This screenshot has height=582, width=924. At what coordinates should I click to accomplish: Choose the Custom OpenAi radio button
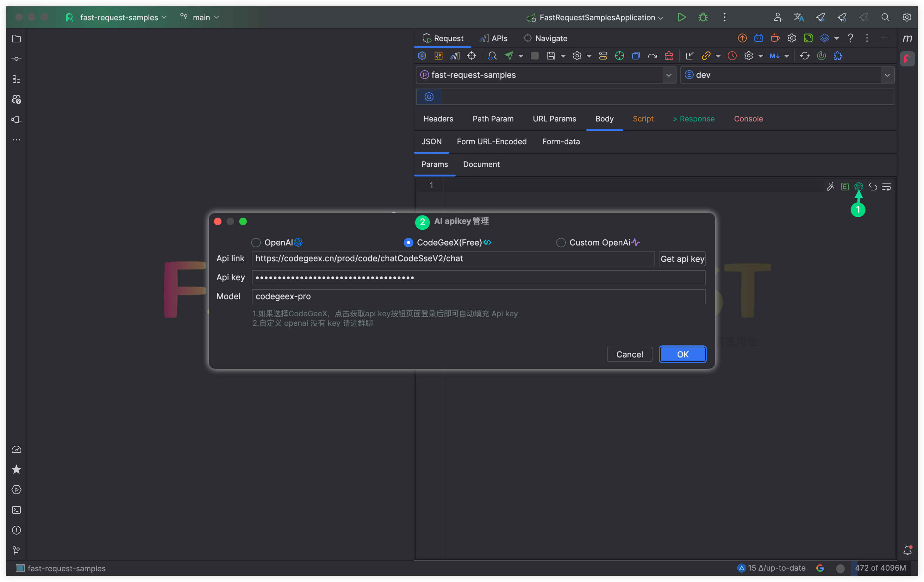click(561, 243)
